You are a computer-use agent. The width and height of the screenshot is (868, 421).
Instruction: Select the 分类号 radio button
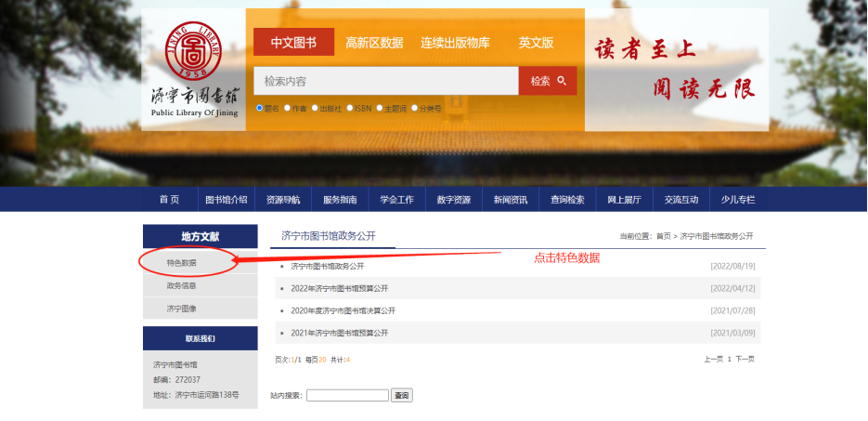click(415, 108)
